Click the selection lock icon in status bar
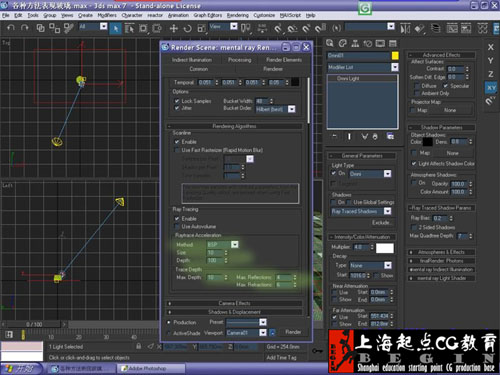This screenshot has width=500, height=375. pyautogui.click(x=138, y=346)
